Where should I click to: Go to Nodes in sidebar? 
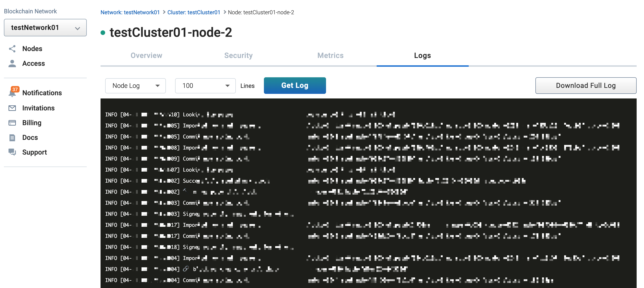32,49
